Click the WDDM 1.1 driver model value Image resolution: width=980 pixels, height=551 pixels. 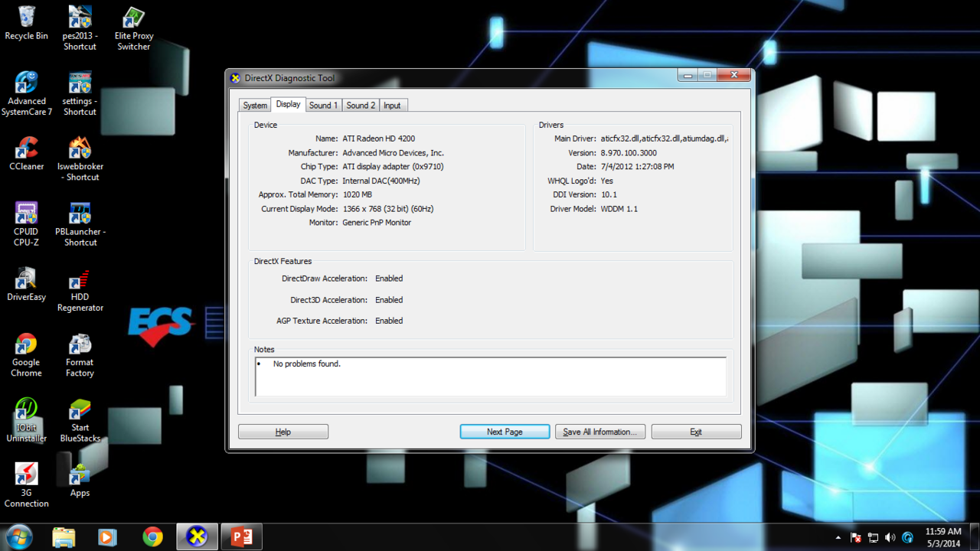(619, 209)
